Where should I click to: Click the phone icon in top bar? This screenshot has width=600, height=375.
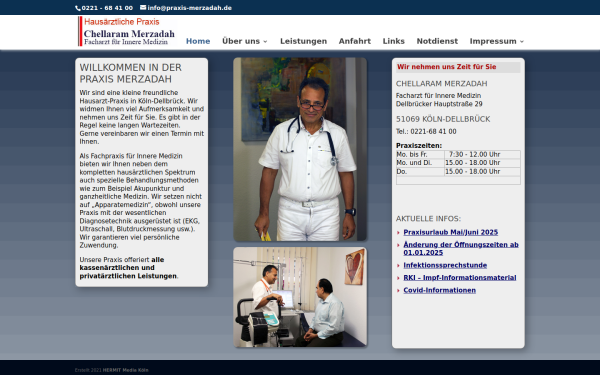[x=78, y=8]
